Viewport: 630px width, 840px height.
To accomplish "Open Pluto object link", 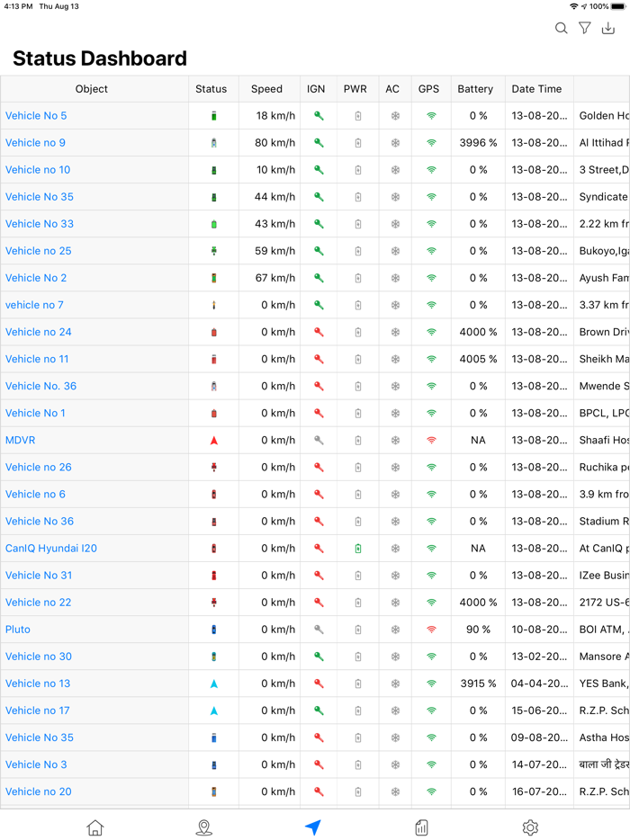I will pyautogui.click(x=18, y=629).
